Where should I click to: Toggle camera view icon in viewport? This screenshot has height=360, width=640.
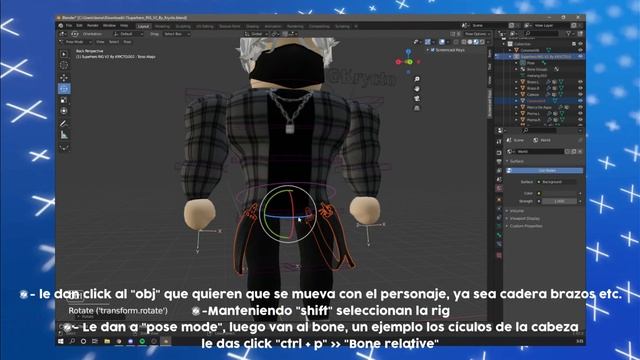click(417, 98)
